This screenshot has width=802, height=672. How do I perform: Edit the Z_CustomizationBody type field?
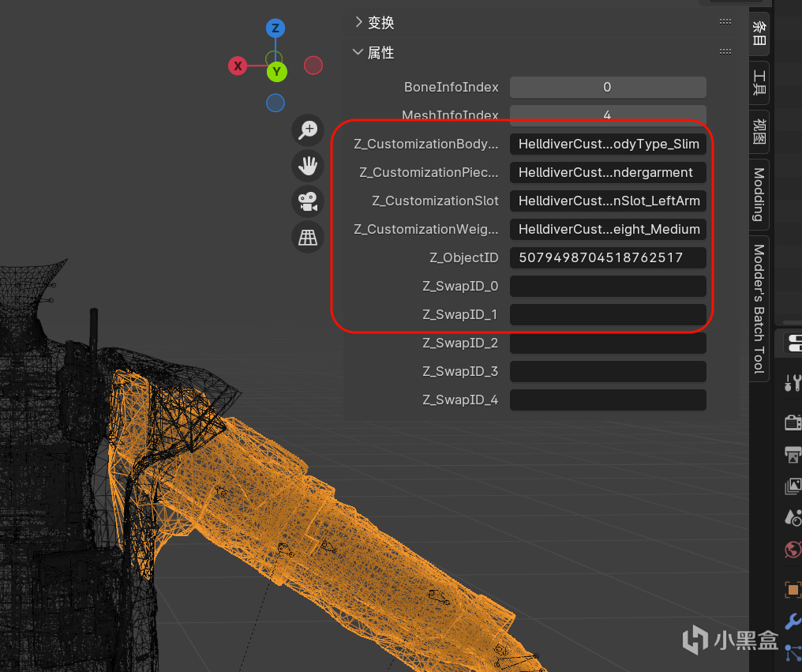pyautogui.click(x=608, y=144)
